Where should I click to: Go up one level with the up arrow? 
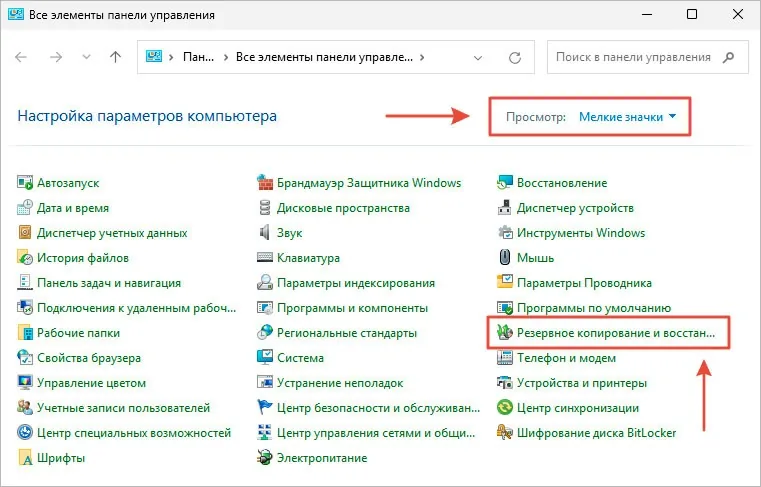point(115,58)
